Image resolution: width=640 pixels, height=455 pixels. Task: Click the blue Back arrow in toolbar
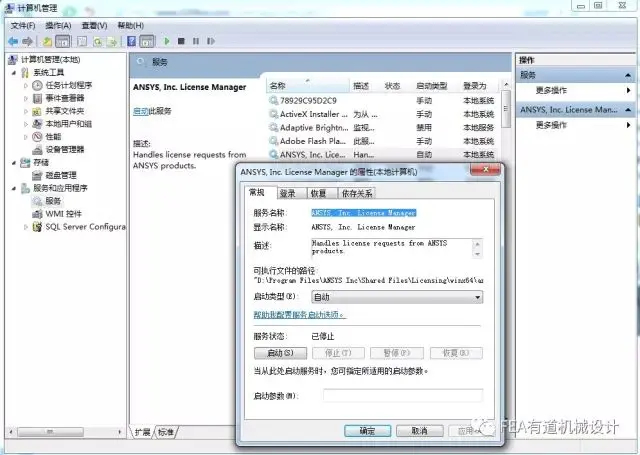(13, 41)
